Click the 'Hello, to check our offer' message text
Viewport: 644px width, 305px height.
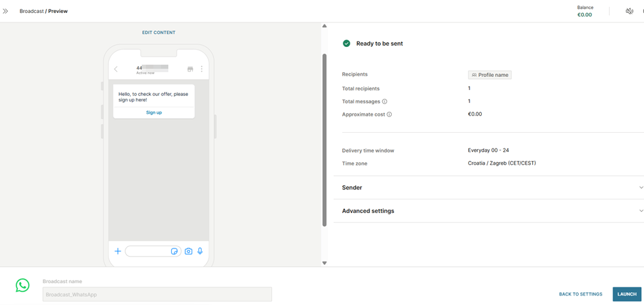(x=153, y=97)
